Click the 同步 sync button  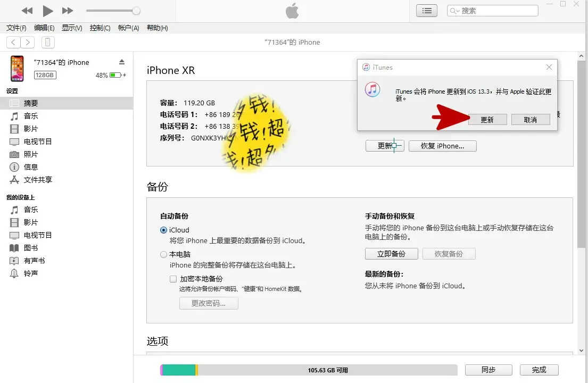click(x=488, y=370)
